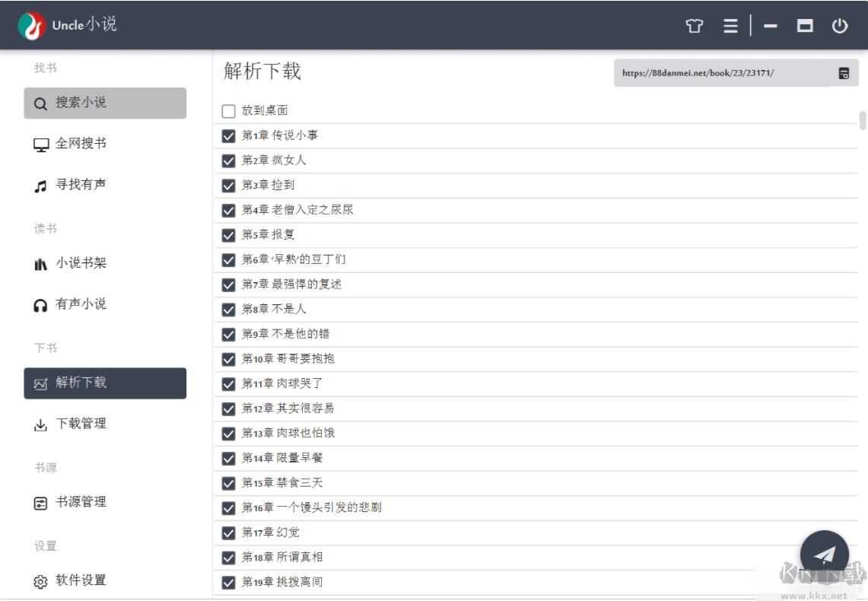Open 书源管理 book source manager
This screenshot has height=601, width=868.
(x=76, y=502)
